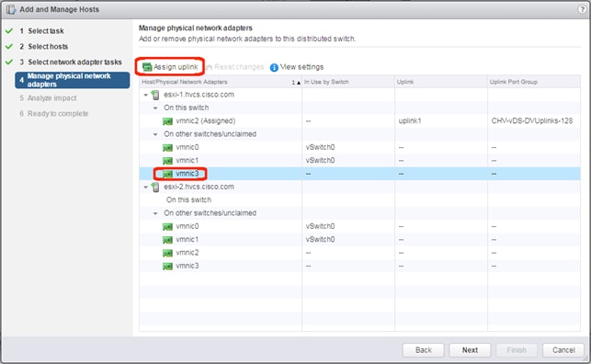Image resolution: width=591 pixels, height=364 pixels.
Task: Click green checkmark beside Select network adapter tasks
Action: pyautogui.click(x=9, y=62)
